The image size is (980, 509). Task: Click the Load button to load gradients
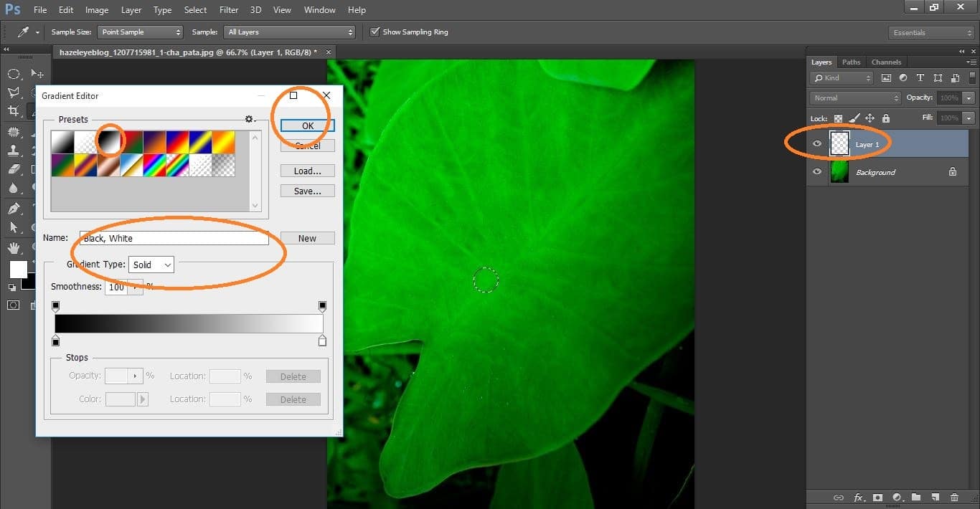pyautogui.click(x=307, y=171)
